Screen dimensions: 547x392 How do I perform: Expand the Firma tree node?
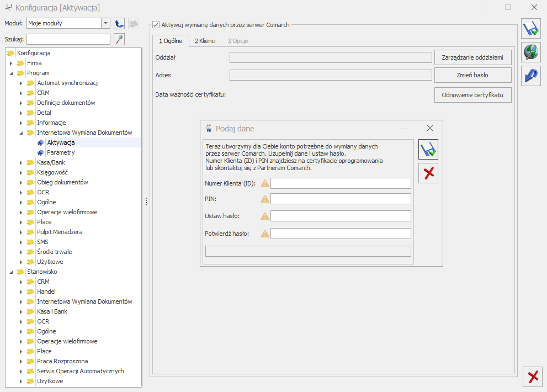point(11,63)
